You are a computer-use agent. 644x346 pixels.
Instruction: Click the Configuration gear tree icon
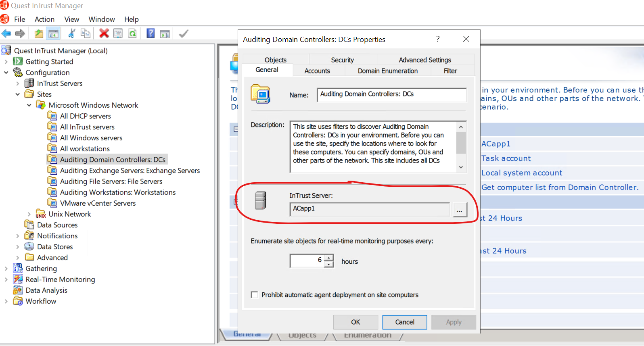pos(18,72)
